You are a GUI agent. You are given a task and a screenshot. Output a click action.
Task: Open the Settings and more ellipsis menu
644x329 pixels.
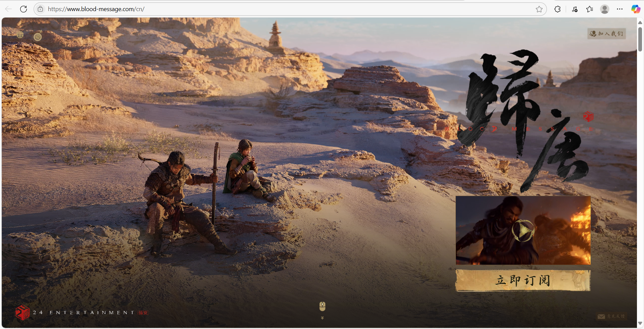pyautogui.click(x=620, y=9)
